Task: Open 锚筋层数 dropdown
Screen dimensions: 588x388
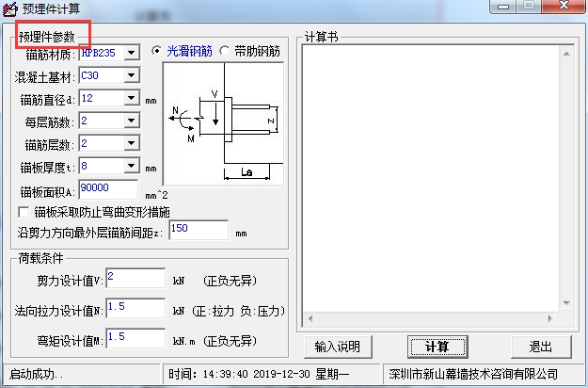Action: coord(132,143)
